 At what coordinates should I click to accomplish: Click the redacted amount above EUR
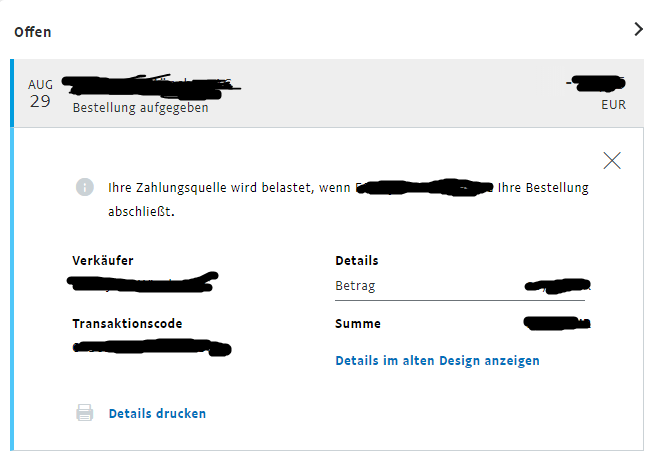click(595, 83)
